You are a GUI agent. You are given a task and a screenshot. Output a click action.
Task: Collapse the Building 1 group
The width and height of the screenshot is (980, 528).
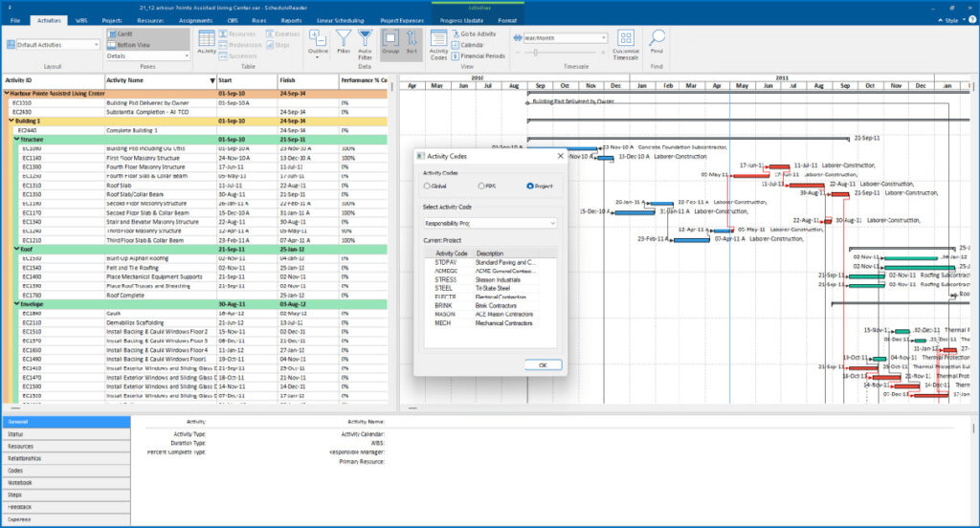(x=11, y=121)
